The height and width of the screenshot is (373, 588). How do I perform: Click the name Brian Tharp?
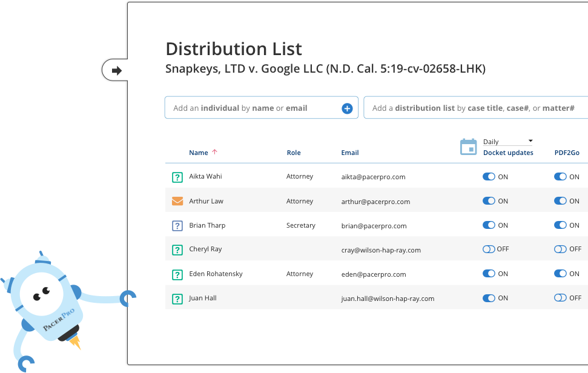pos(207,225)
